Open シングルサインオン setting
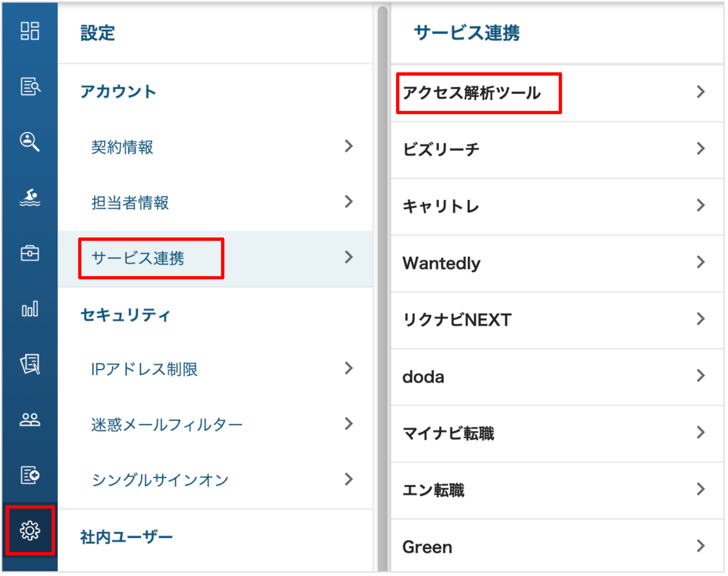 coord(215,480)
